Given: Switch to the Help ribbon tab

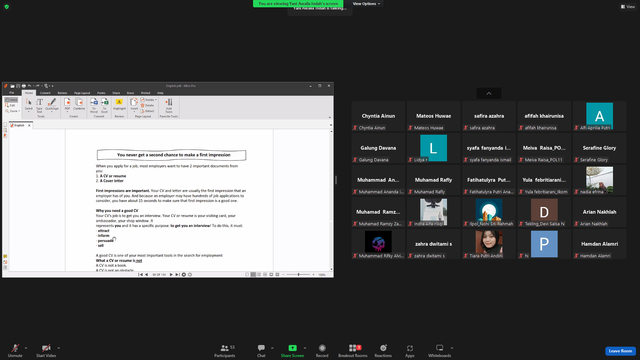Looking at the screenshot, I should coord(160,93).
